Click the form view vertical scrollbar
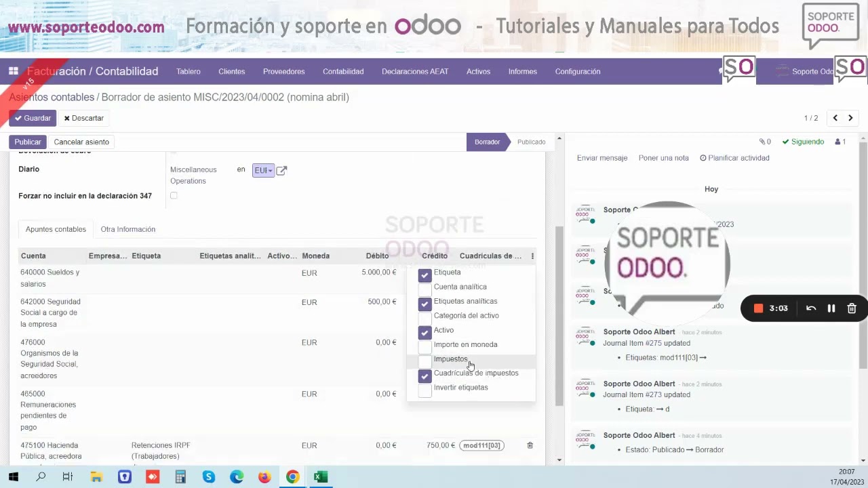This screenshot has width=868, height=488. [x=559, y=315]
